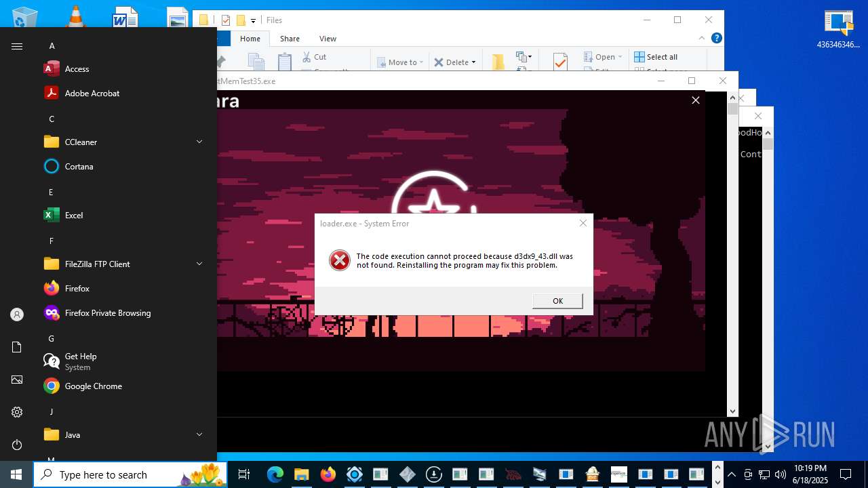Image resolution: width=868 pixels, height=488 pixels.
Task: Open the Recycle Bin on the desktop
Action: tap(24, 17)
